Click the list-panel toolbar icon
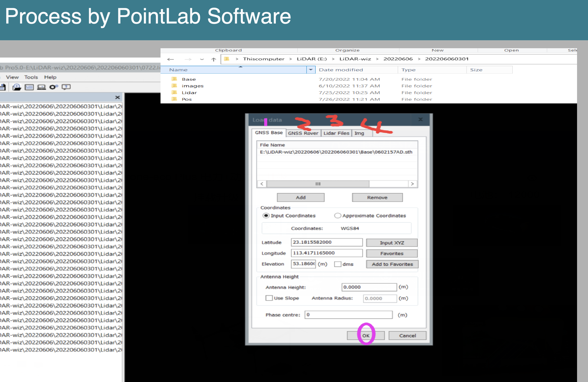Image resolution: width=588 pixels, height=382 pixels. pyautogui.click(x=29, y=87)
